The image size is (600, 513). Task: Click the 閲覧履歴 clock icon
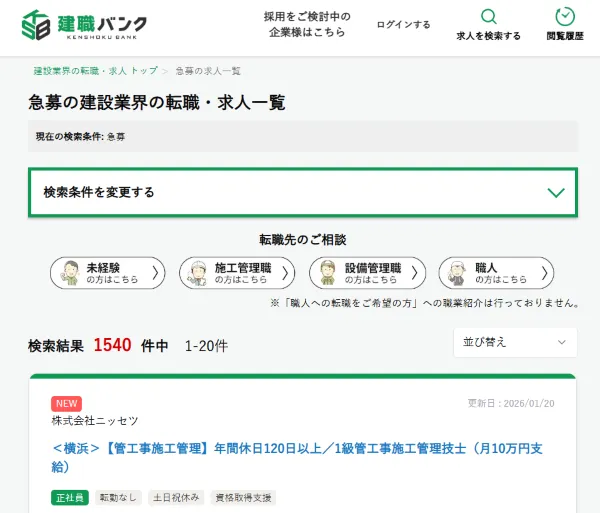coord(565,16)
